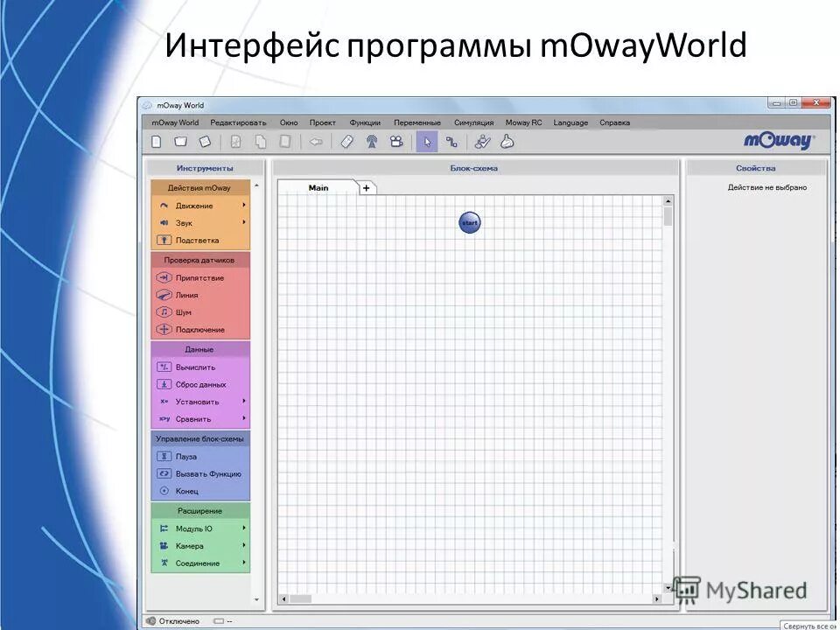Click the Звук speaker icon
This screenshot has width=840, height=630.
click(164, 223)
